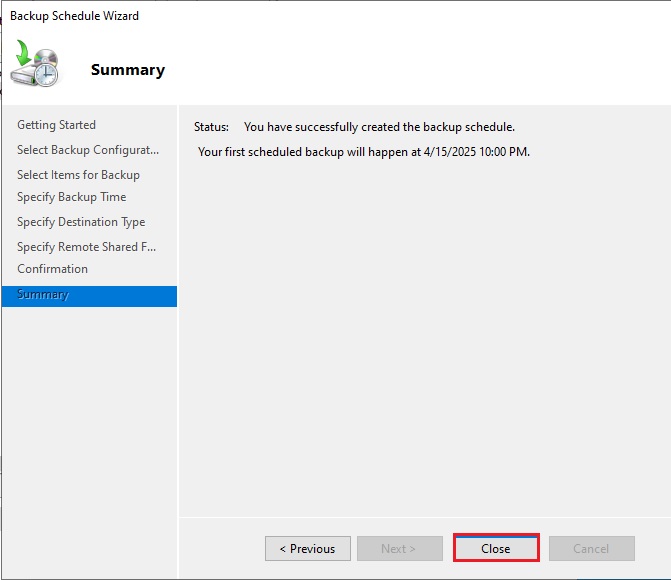Image resolution: width=671 pixels, height=580 pixels.
Task: Click the backup wizard disk clock icon
Action: pos(37,65)
